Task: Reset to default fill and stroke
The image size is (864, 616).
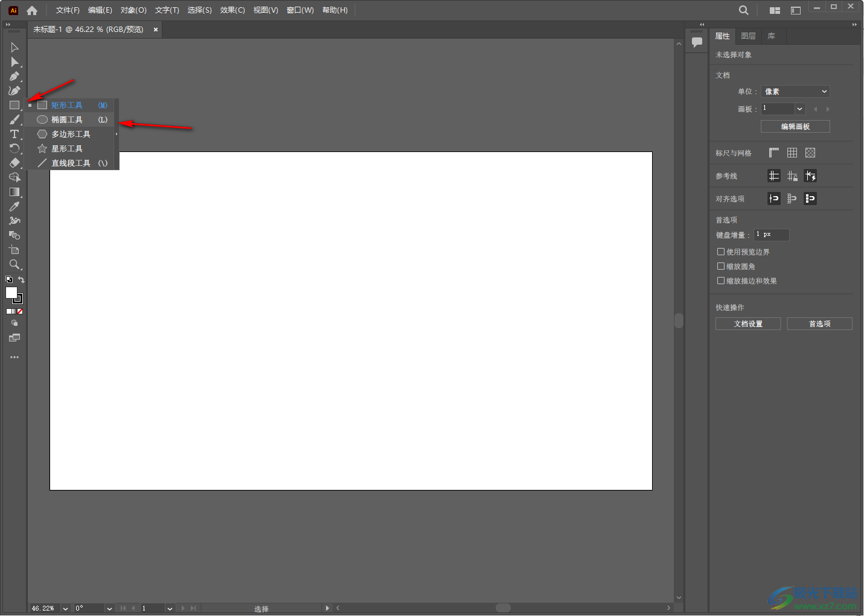Action: click(8, 279)
